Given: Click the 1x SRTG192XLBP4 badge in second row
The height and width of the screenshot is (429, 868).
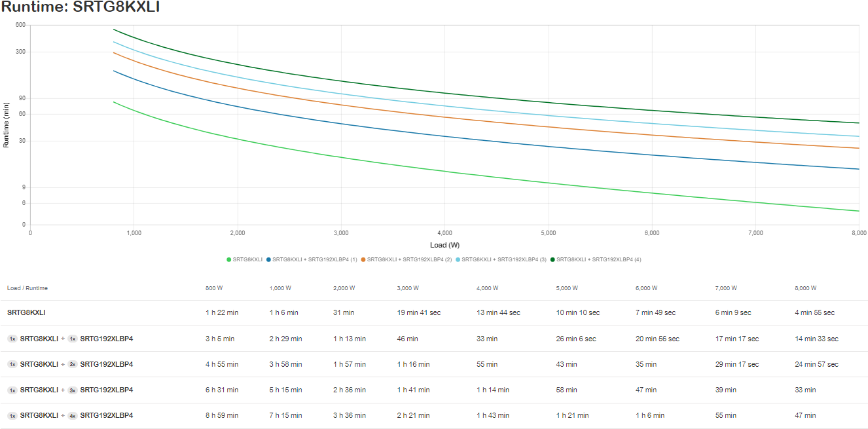Looking at the screenshot, I should point(73,339).
